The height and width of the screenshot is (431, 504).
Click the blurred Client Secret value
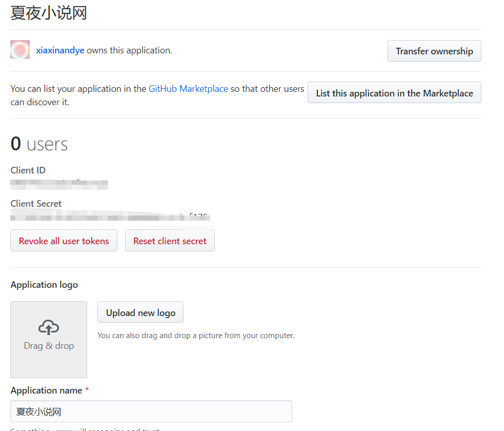[x=110, y=217]
